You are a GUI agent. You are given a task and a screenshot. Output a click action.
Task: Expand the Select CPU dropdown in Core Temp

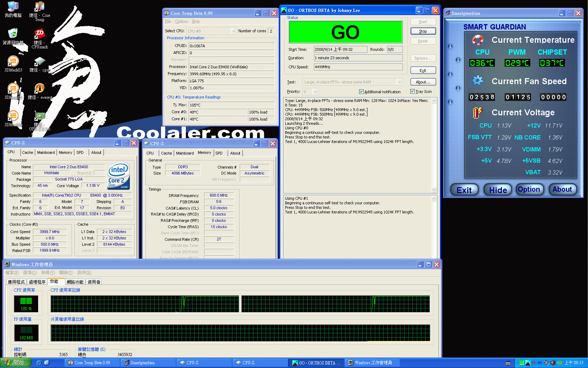[x=234, y=31]
